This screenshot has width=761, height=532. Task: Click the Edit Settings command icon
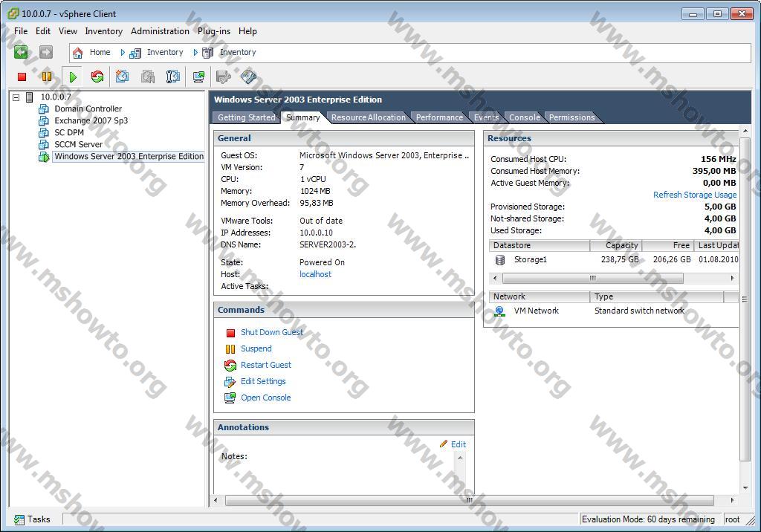click(x=230, y=381)
